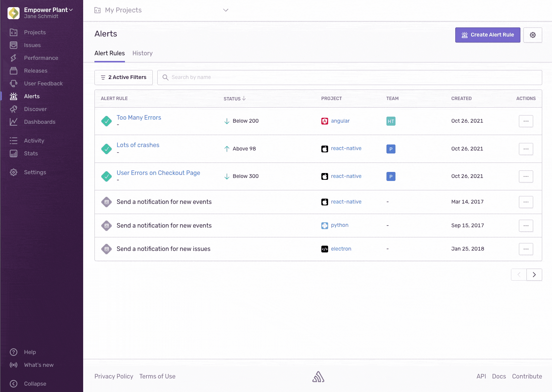Toggle Status column sort order
This screenshot has width=552, height=392.
[x=234, y=99]
